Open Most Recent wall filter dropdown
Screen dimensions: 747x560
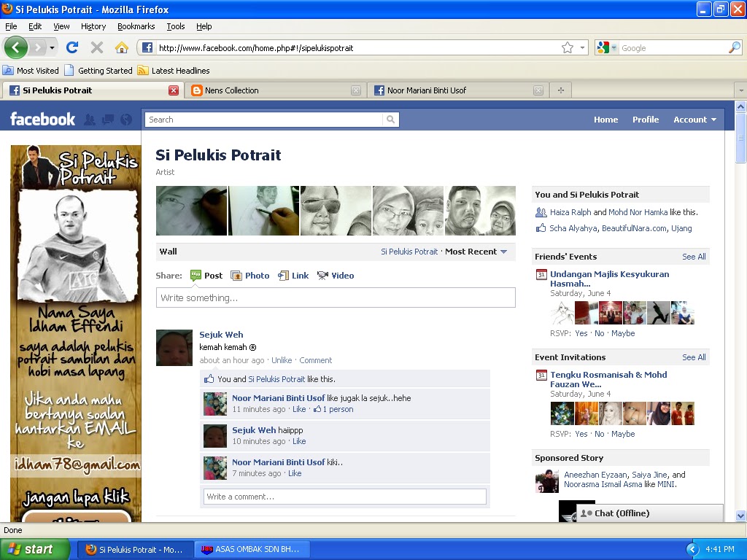(476, 252)
